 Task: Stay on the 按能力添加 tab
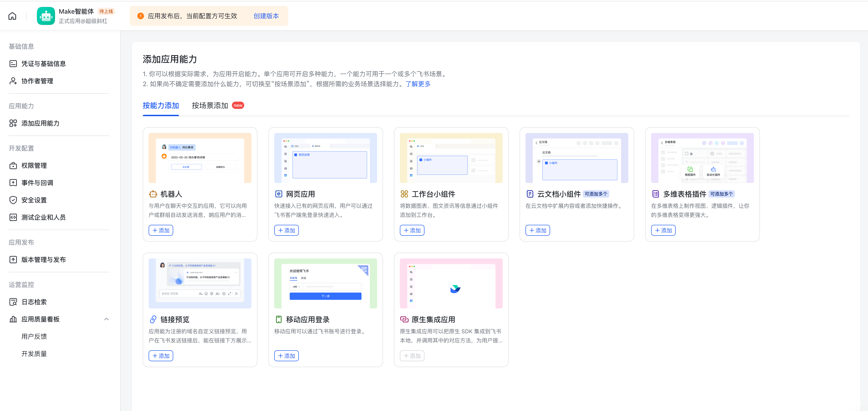pyautogui.click(x=161, y=105)
